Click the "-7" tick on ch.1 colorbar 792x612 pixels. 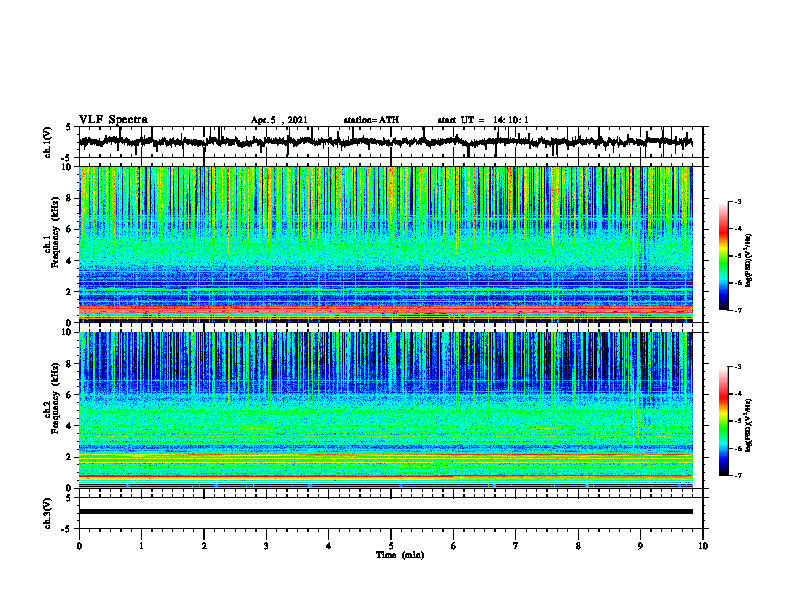(x=737, y=310)
